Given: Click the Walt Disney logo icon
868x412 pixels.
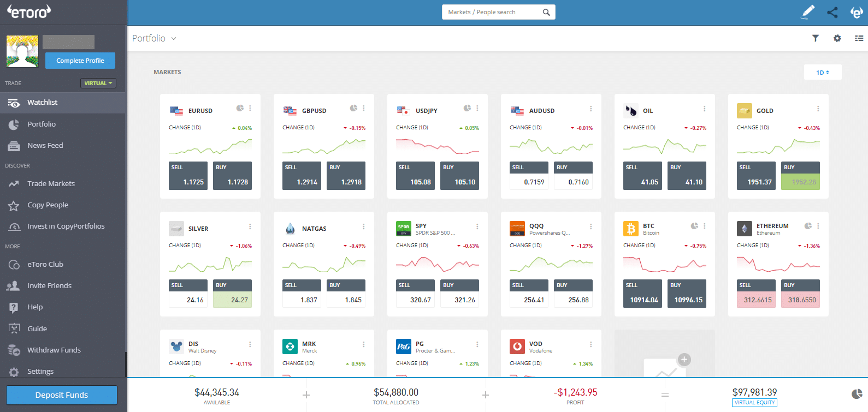Looking at the screenshot, I should tap(176, 346).
